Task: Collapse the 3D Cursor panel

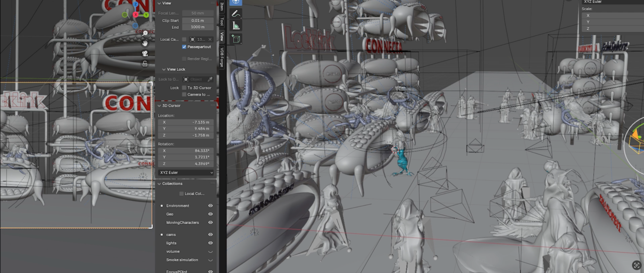Action: pos(159,106)
